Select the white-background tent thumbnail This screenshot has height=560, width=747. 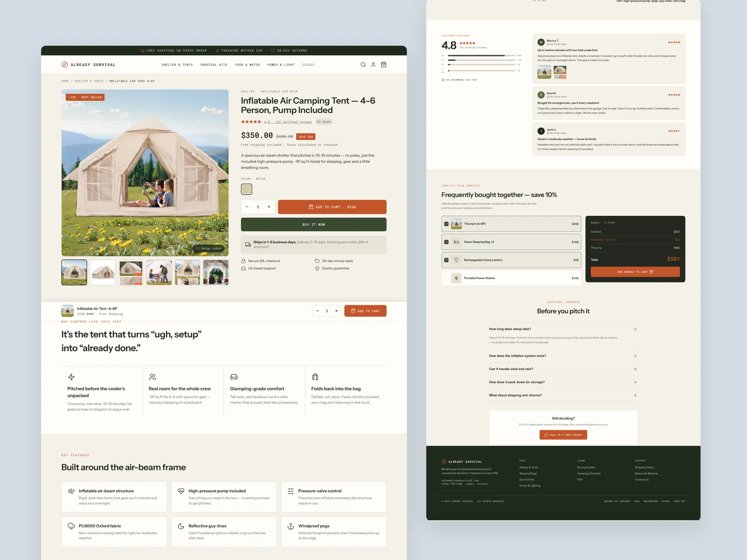click(103, 273)
